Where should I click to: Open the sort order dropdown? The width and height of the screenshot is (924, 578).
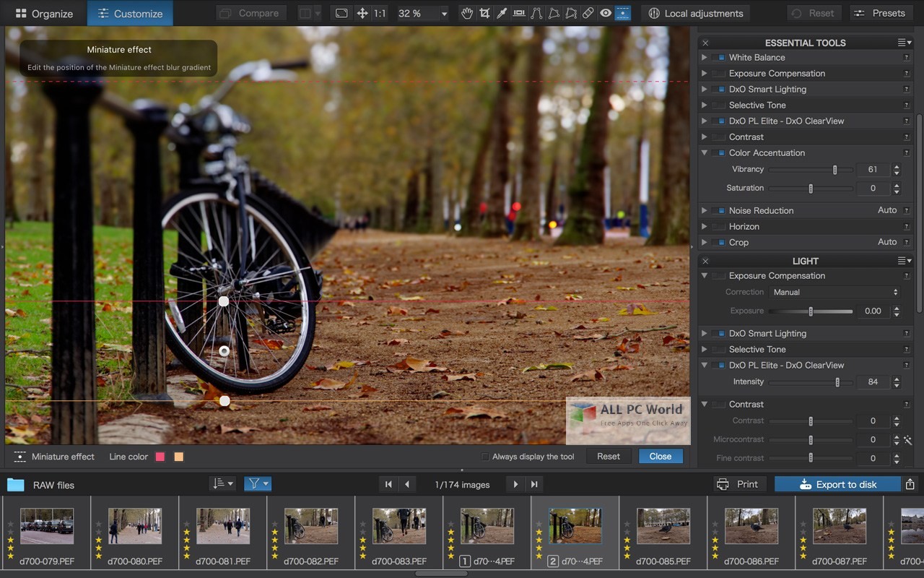222,484
